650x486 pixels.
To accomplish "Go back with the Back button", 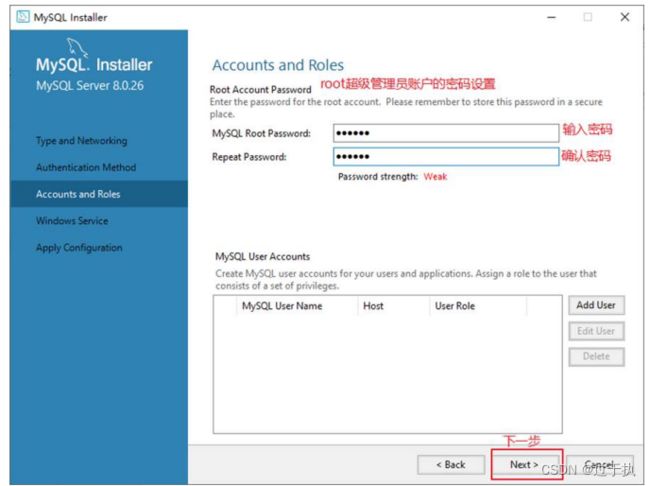I will [451, 465].
